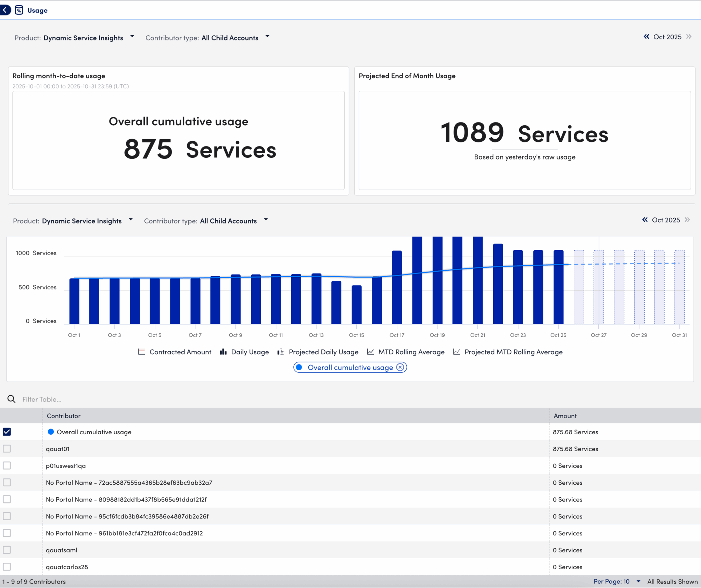Click the Usage percent badge icon

(x=19, y=10)
